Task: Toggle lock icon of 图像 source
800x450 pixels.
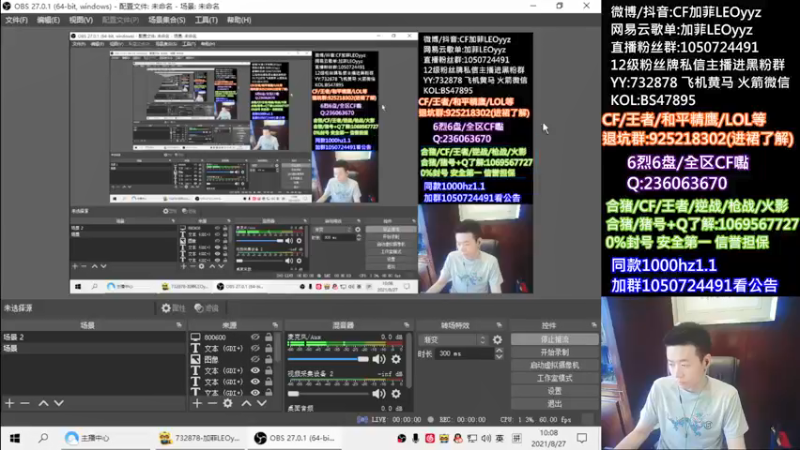Action: pos(268,359)
